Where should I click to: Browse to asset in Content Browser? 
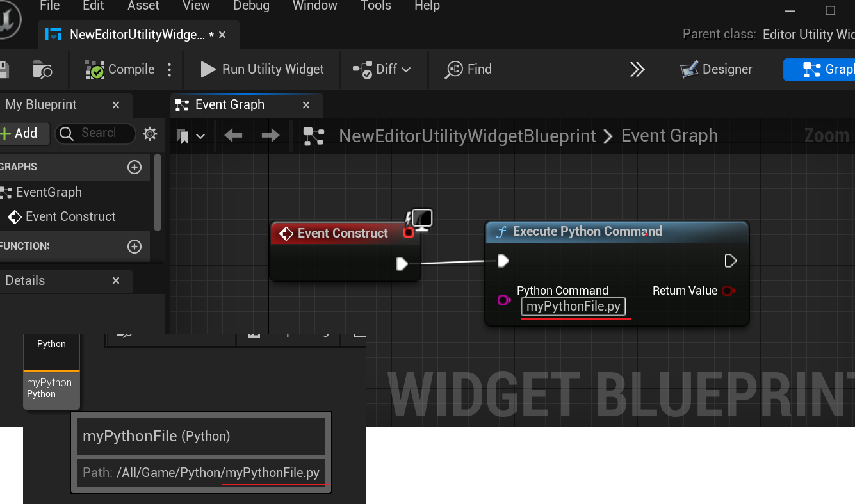click(x=42, y=69)
